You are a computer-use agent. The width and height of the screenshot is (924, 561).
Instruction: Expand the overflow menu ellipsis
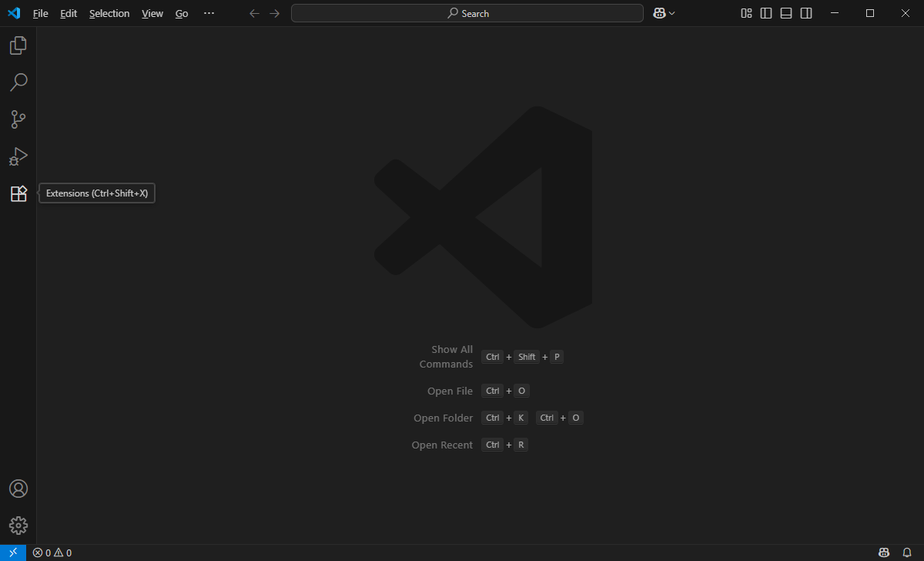point(209,13)
